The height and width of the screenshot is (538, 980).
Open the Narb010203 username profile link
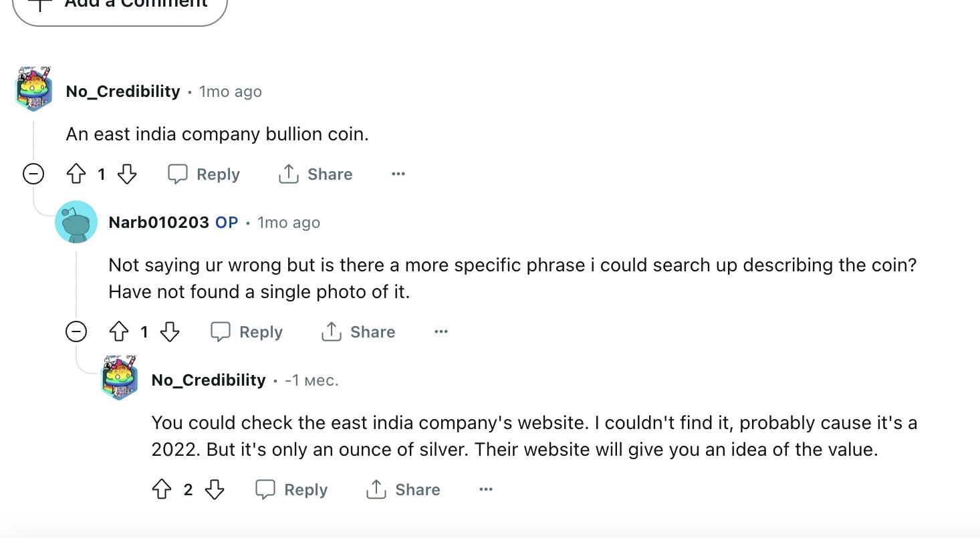[x=158, y=223]
